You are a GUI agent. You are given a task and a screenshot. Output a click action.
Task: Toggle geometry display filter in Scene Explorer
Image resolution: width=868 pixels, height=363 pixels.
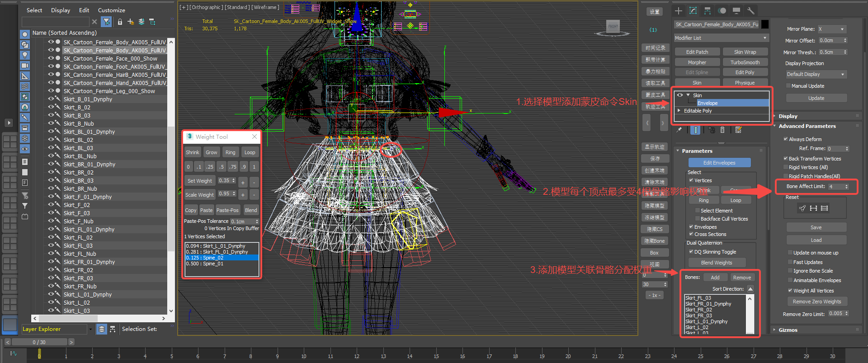(25, 34)
